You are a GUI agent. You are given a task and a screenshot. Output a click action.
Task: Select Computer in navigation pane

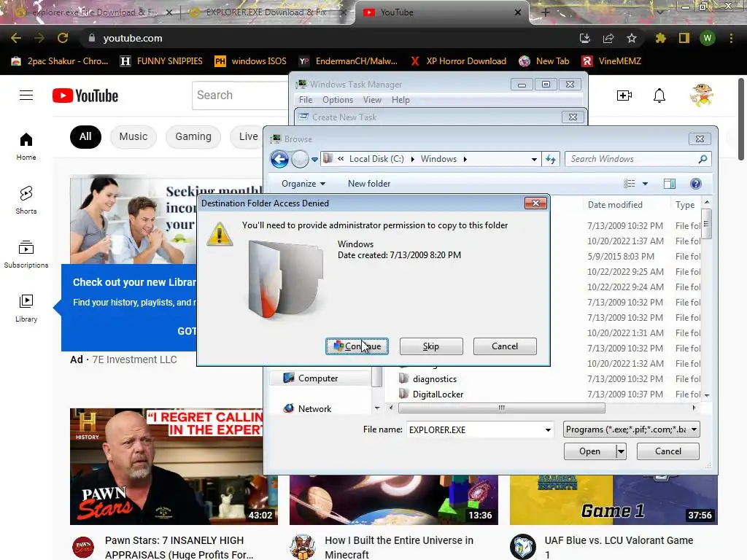(x=318, y=378)
